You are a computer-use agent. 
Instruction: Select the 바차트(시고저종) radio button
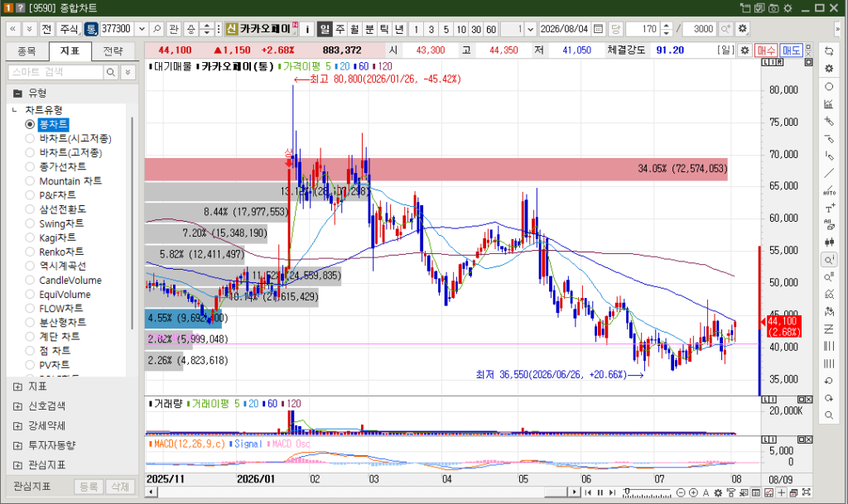(x=30, y=139)
